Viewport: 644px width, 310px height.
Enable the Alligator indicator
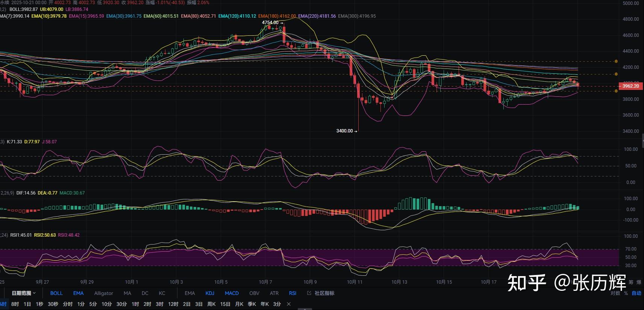(103, 293)
